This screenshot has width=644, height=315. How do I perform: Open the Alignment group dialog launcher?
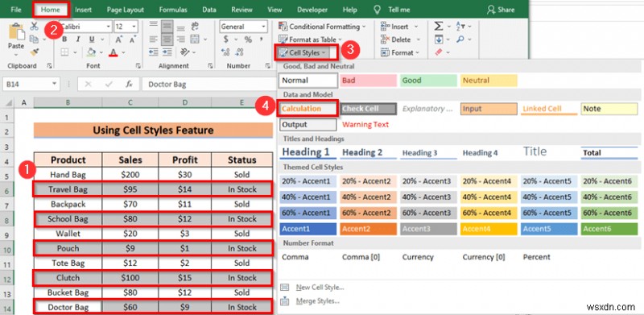coord(210,66)
